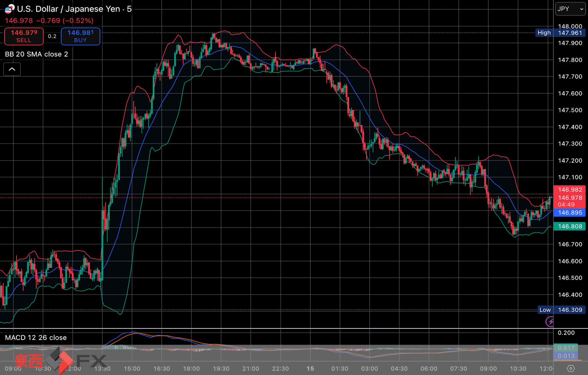588x375 pixels.
Task: Click the blue 0.013 MACD signal label
Action: pos(566,356)
